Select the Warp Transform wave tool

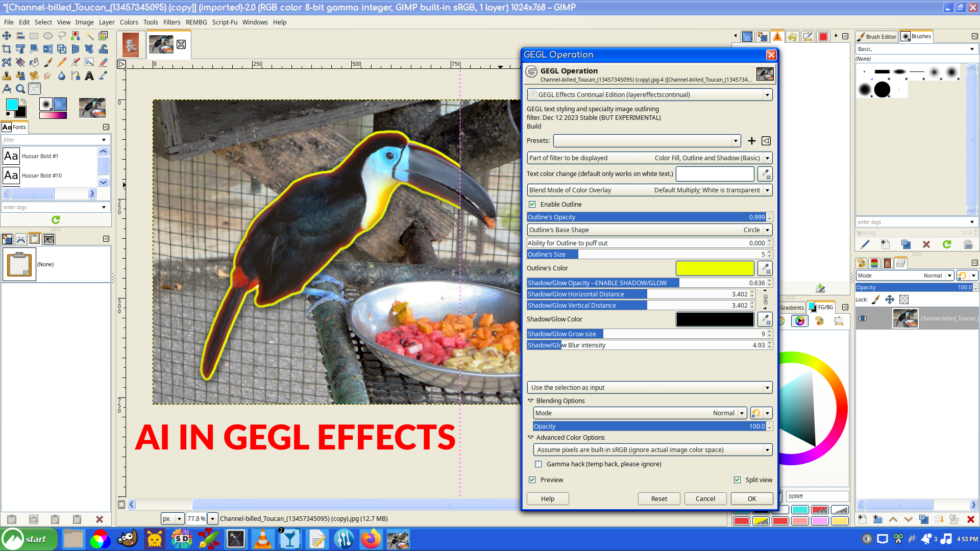[x=103, y=49]
